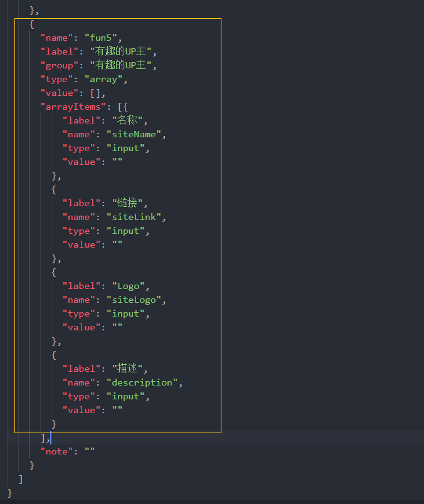Click the "name" key before "siteLink"
The width and height of the screenshot is (424, 504).
point(79,218)
